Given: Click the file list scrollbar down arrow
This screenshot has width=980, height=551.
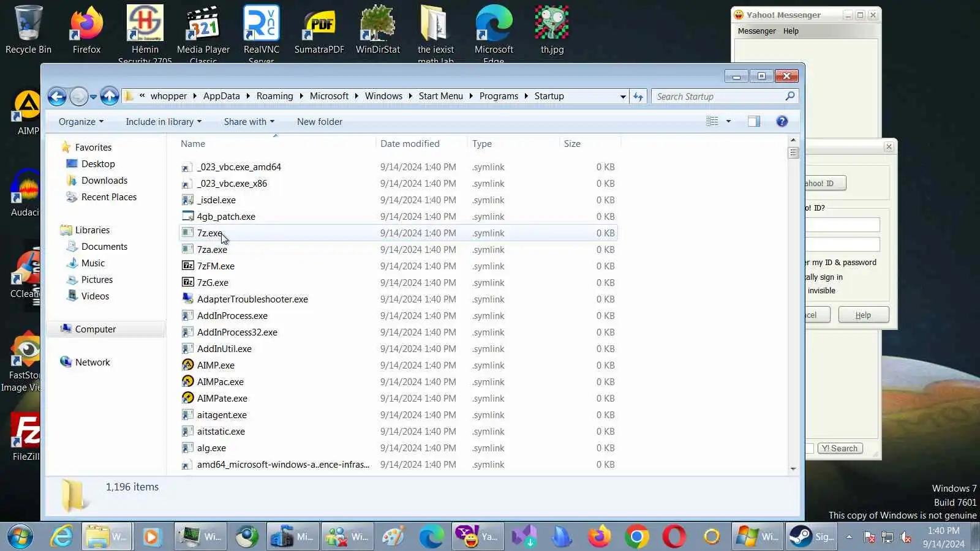Looking at the screenshot, I should pos(793,469).
